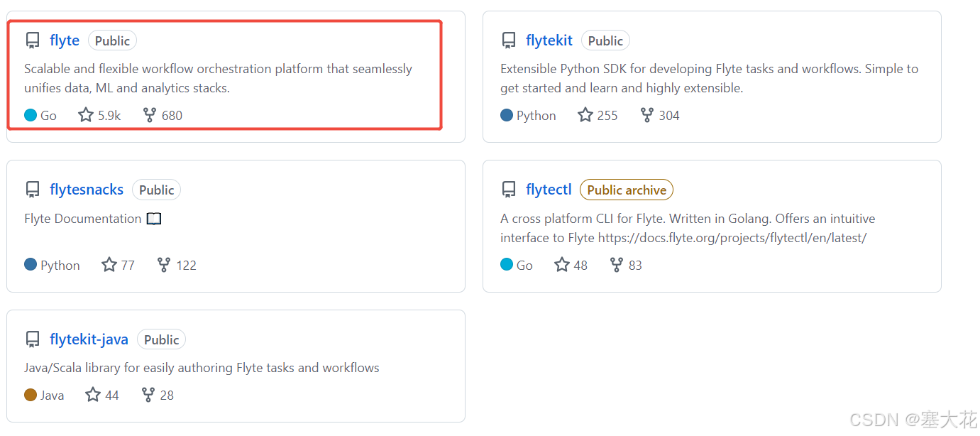Open the flyte repository
980x436 pixels.
[65, 40]
